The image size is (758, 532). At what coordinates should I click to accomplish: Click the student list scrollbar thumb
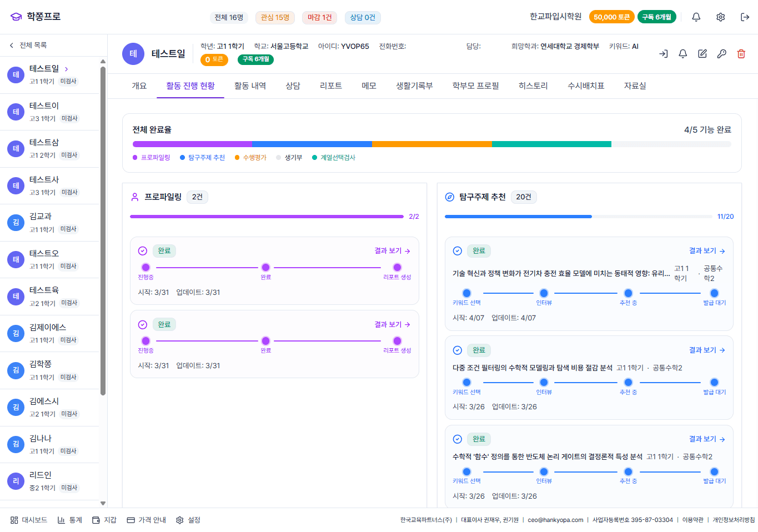(x=103, y=231)
